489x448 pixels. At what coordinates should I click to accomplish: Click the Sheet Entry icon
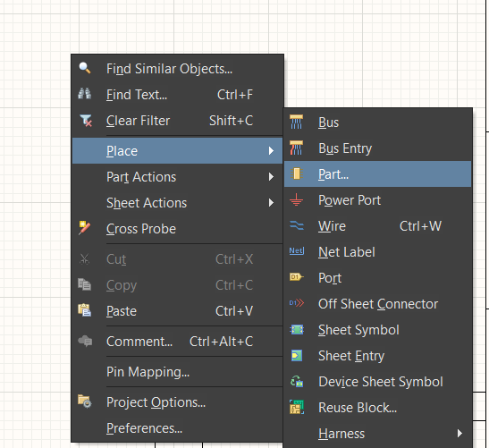[297, 356]
